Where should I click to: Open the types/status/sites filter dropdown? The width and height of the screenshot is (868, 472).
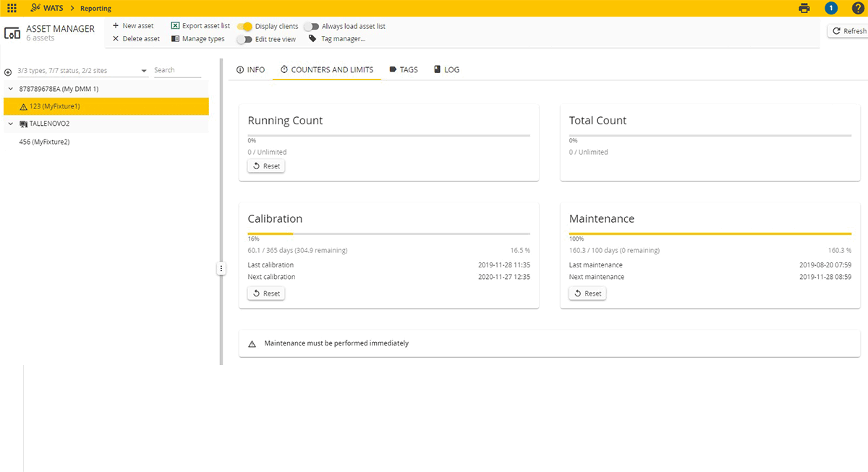tap(82, 71)
